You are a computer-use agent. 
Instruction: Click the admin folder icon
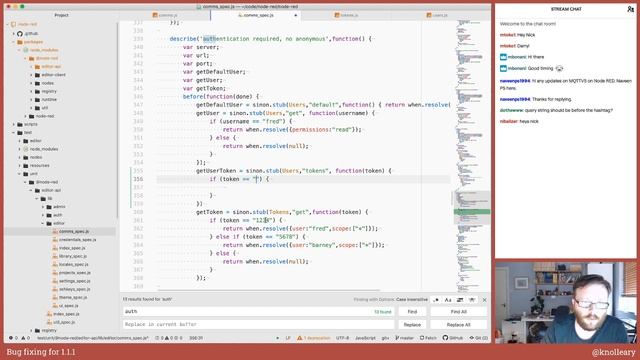click(49, 207)
